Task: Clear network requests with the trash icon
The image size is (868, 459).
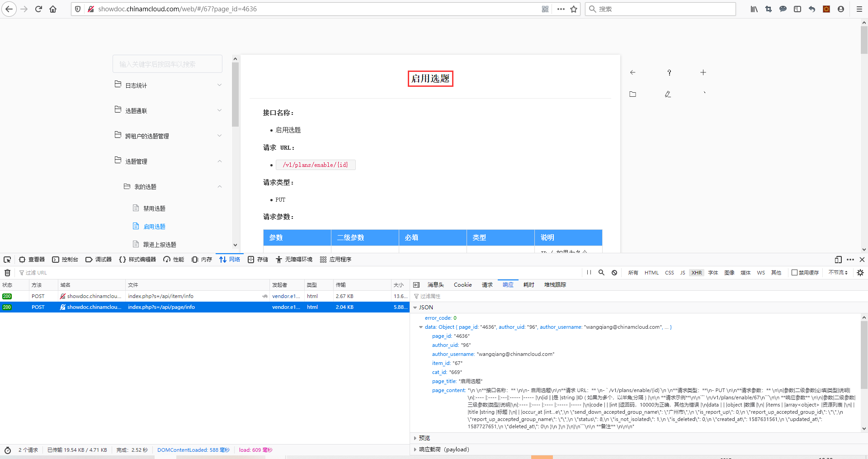Action: pos(7,273)
